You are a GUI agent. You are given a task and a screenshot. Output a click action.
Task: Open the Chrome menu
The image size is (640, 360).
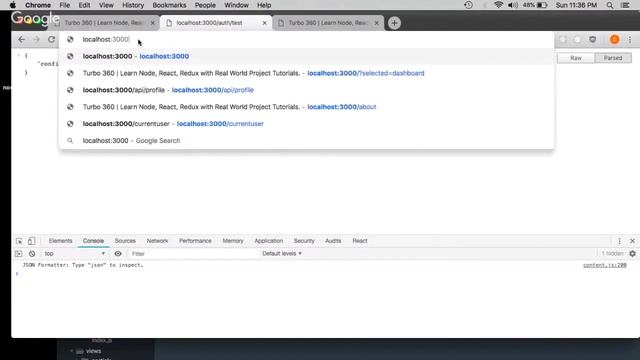pyautogui.click(x=38, y=5)
